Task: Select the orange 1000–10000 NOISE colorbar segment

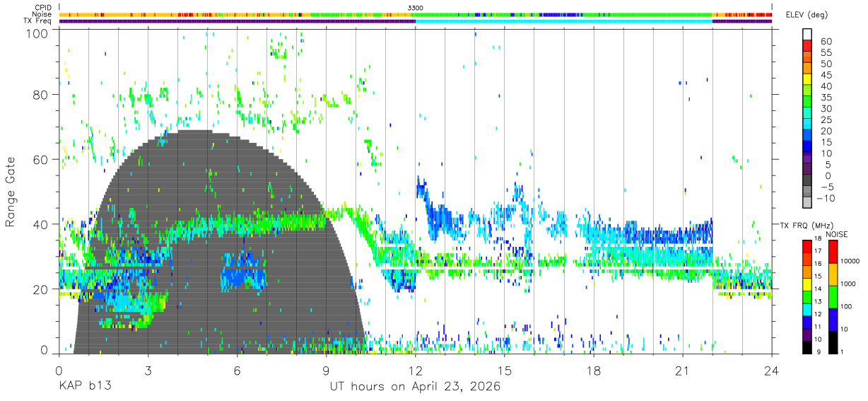Action: point(834,274)
